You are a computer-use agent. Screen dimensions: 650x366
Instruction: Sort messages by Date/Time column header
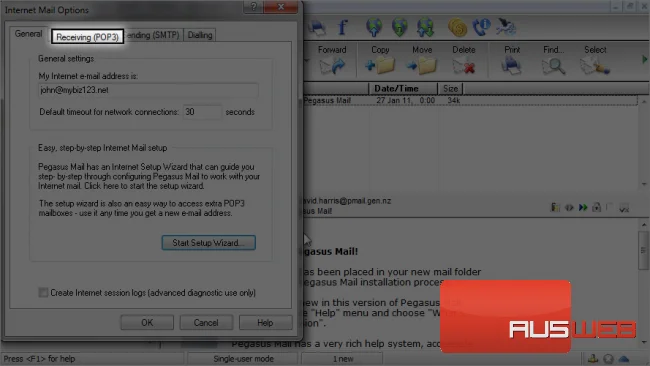403,88
